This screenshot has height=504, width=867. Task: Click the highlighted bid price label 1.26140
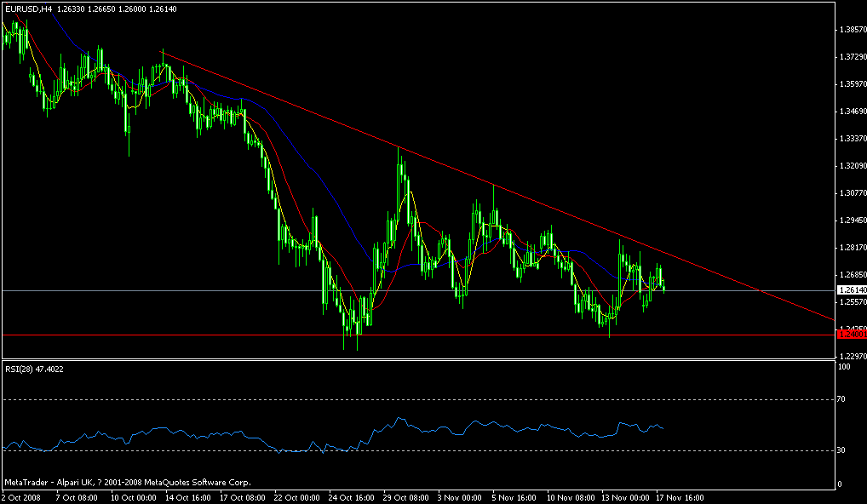pos(850,289)
